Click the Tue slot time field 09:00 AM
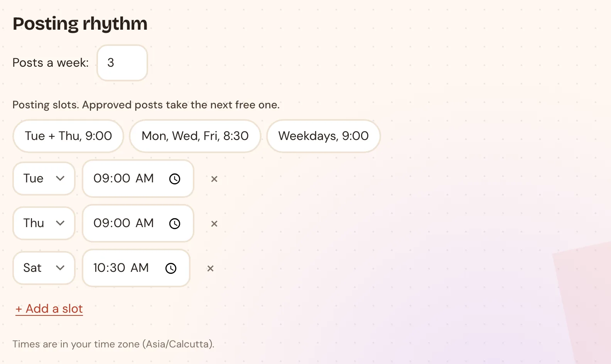Image resolution: width=611 pixels, height=364 pixels. [x=138, y=179]
